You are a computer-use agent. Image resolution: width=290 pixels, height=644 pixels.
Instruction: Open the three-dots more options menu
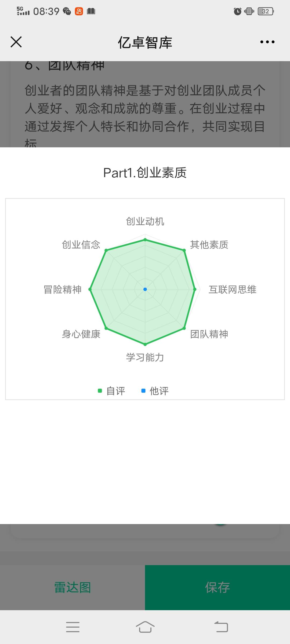(x=267, y=42)
